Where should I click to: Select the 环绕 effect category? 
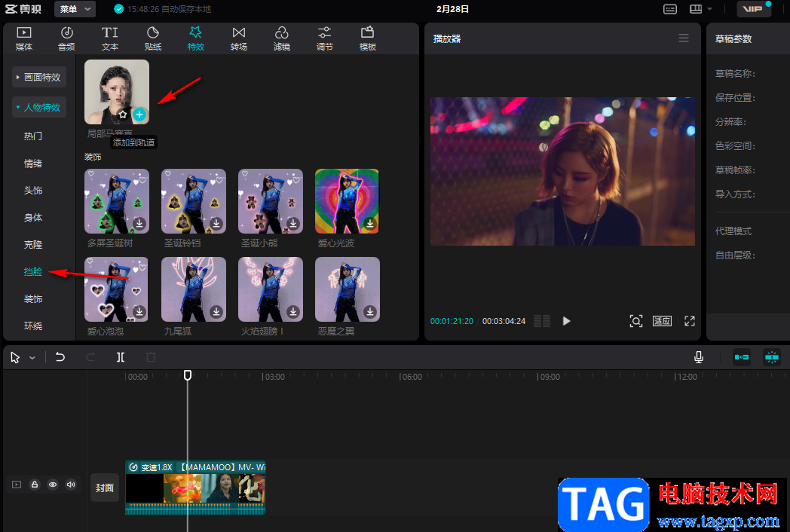(33, 326)
